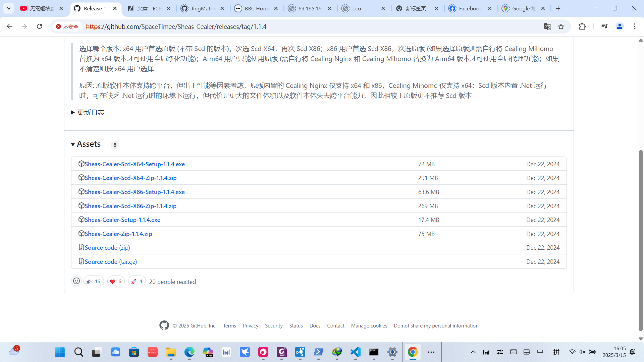Download Source code (tar.gz)
Screen dimensions: 644x362
[111, 261]
